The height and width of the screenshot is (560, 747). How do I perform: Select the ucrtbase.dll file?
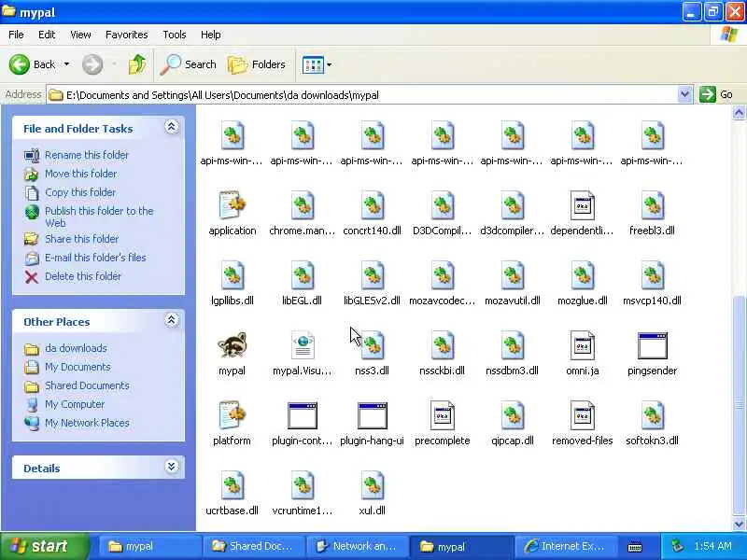tap(232, 485)
